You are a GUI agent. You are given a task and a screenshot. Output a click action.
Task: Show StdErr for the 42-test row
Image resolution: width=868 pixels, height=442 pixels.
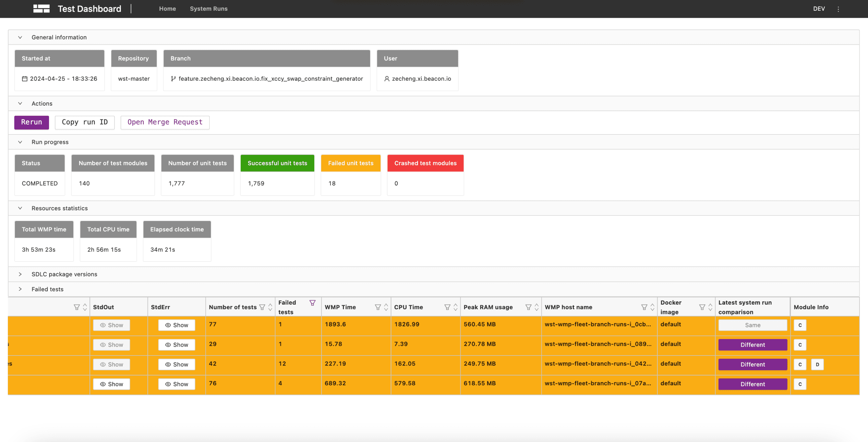point(176,364)
